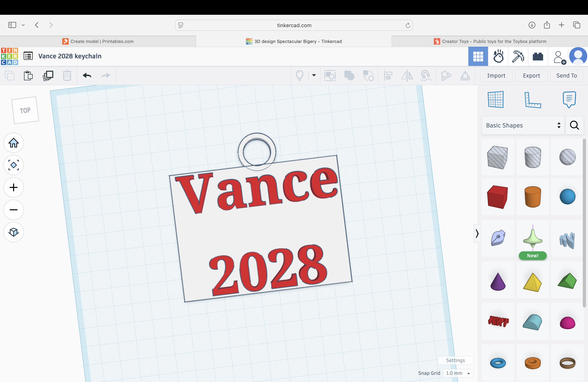Click the Paste toolbar icon
The width and height of the screenshot is (588, 382).
(28, 76)
